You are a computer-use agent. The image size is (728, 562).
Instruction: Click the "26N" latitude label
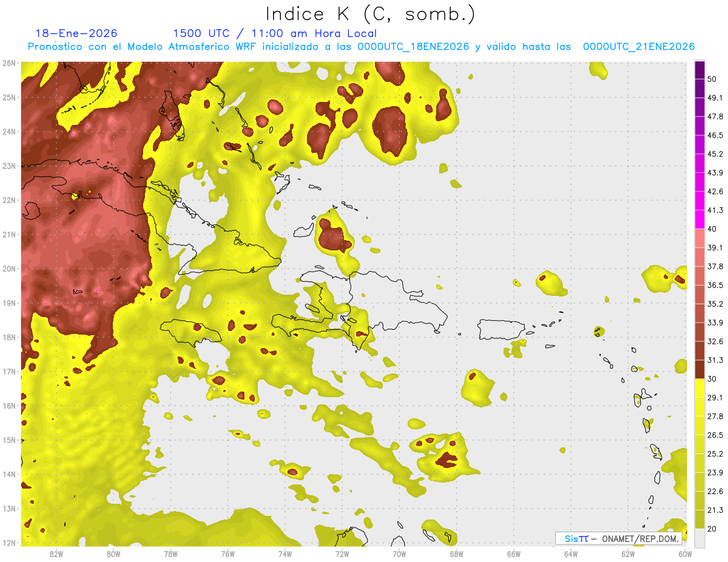click(x=9, y=63)
